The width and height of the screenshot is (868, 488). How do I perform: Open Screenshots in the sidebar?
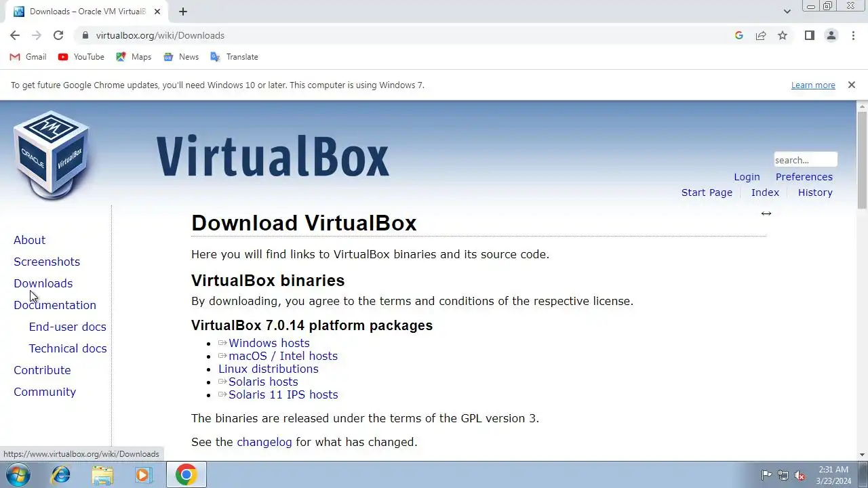(47, 262)
